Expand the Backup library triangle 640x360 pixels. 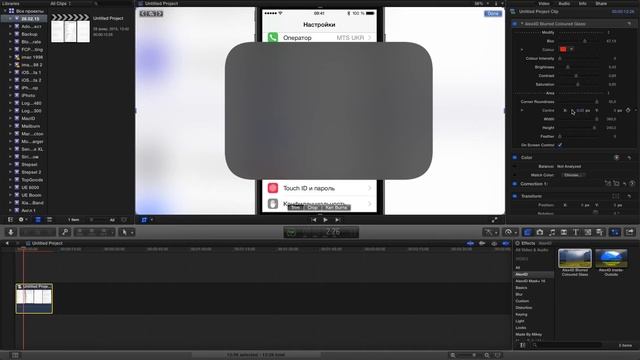tap(10, 34)
